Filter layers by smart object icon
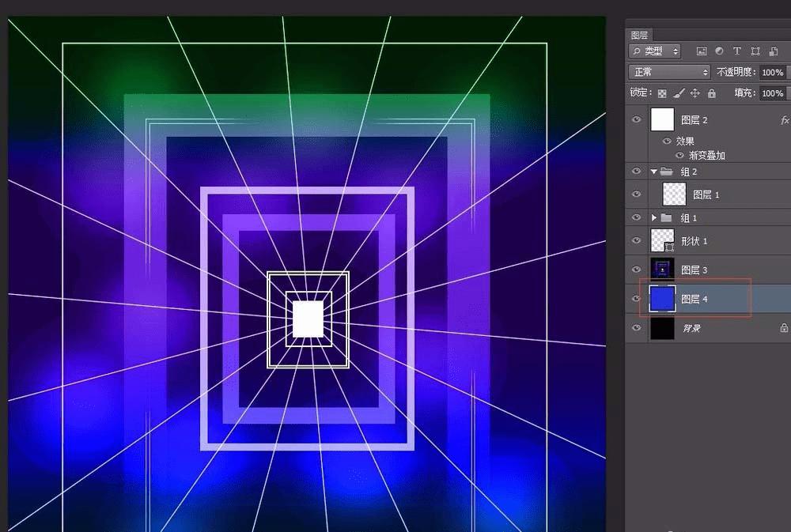The image size is (791, 532). coord(774,51)
